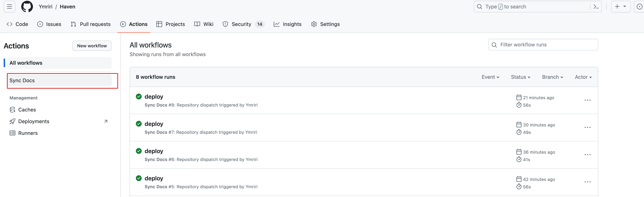
Task: Open the kebab menu for Sync Docs #6
Action: pos(587,155)
